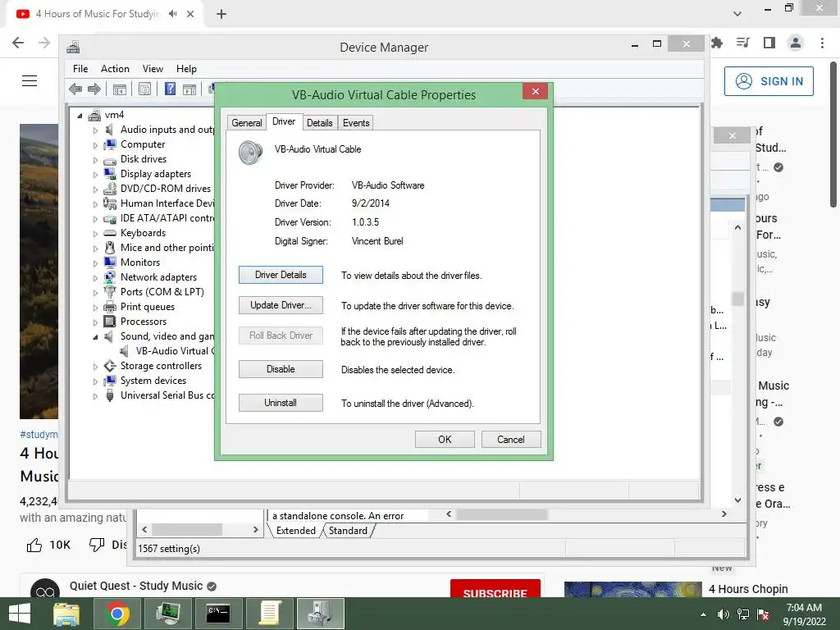Image resolution: width=840 pixels, height=630 pixels.
Task: Collapse the Sound, video and game controllers node
Action: (95, 337)
